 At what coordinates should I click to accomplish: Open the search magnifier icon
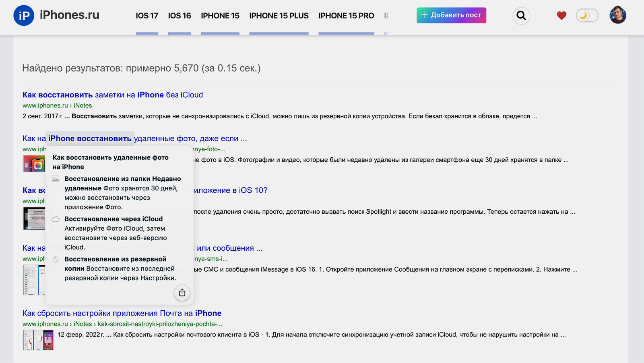click(521, 16)
